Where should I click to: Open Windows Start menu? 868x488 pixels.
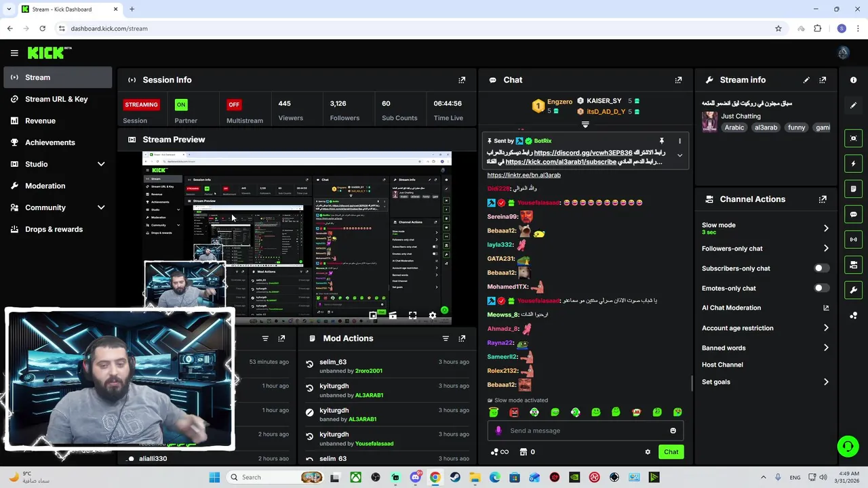tap(214, 477)
